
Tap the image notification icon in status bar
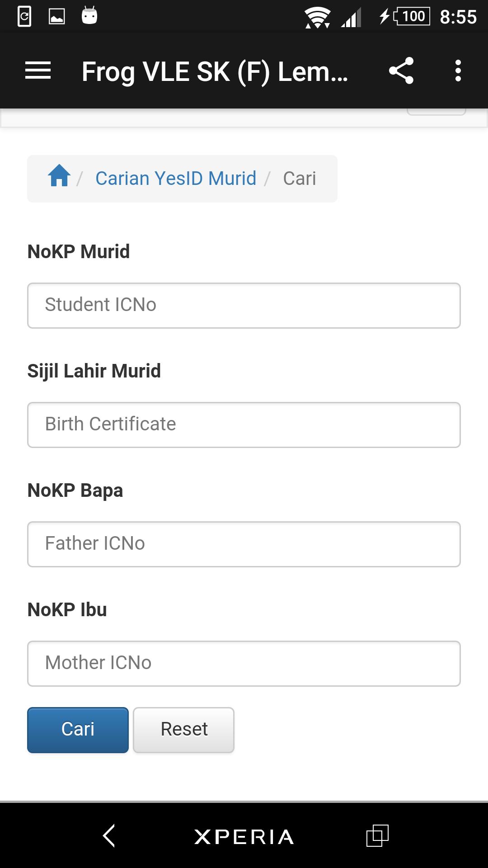56,17
